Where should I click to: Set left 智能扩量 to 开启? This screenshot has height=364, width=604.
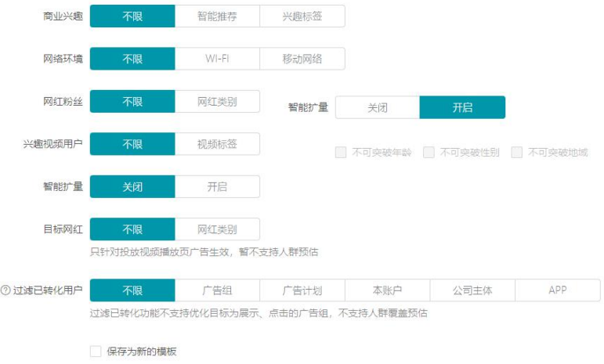pyautogui.click(x=217, y=186)
